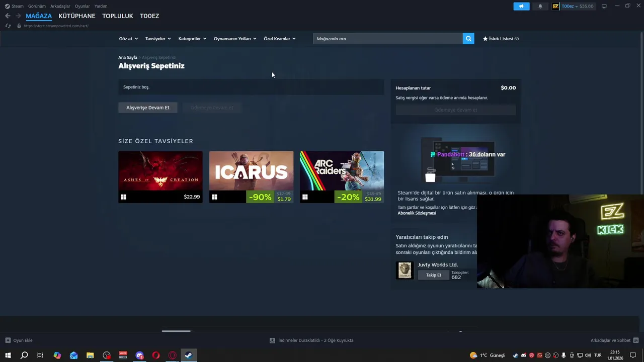Click the Discord tray icon
Image resolution: width=644 pixels, height=362 pixels.
523,355
